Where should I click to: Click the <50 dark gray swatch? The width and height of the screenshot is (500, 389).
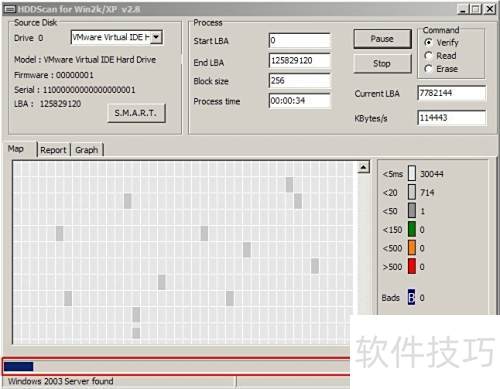coord(412,211)
